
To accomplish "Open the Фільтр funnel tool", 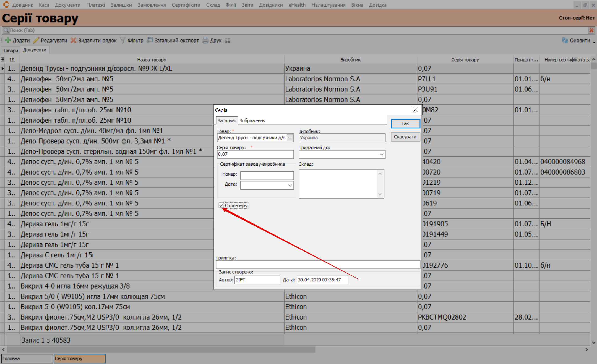I will [x=123, y=40].
